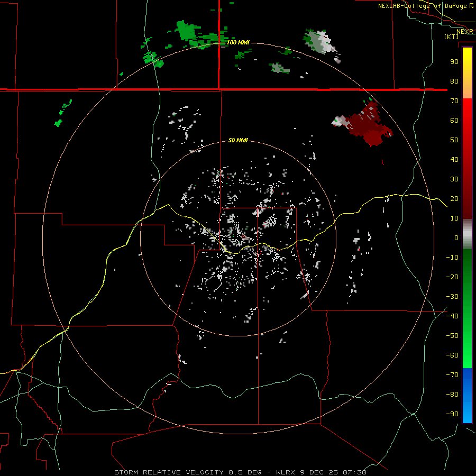
Task: Click the Storm Relative Velocity caption text
Action: 240,472
